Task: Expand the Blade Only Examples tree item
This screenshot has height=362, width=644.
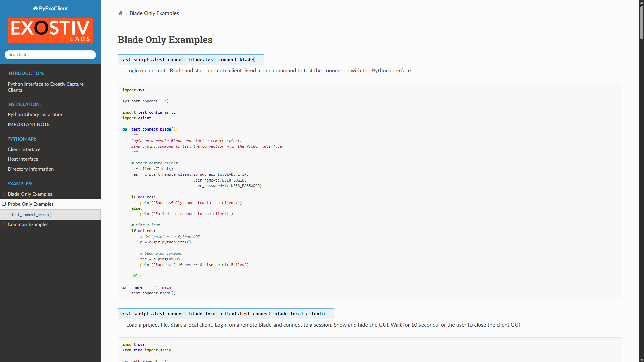Action: pos(4,194)
